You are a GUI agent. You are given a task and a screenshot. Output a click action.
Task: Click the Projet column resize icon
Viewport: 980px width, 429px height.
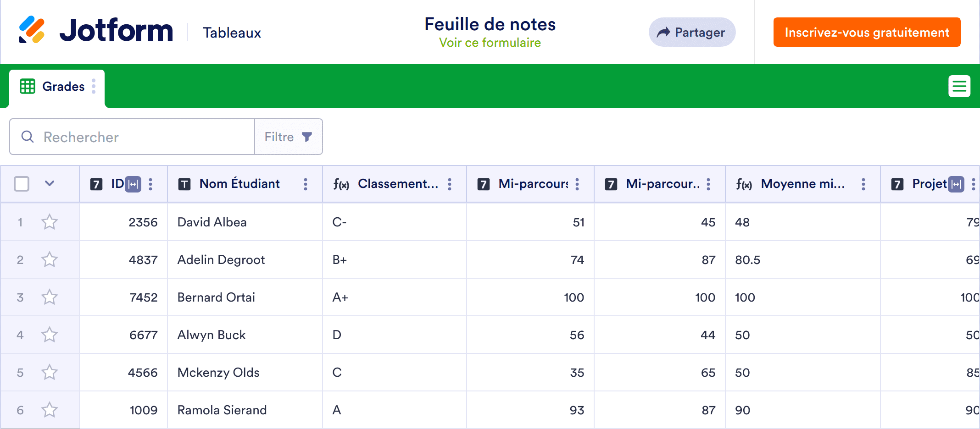(x=956, y=184)
